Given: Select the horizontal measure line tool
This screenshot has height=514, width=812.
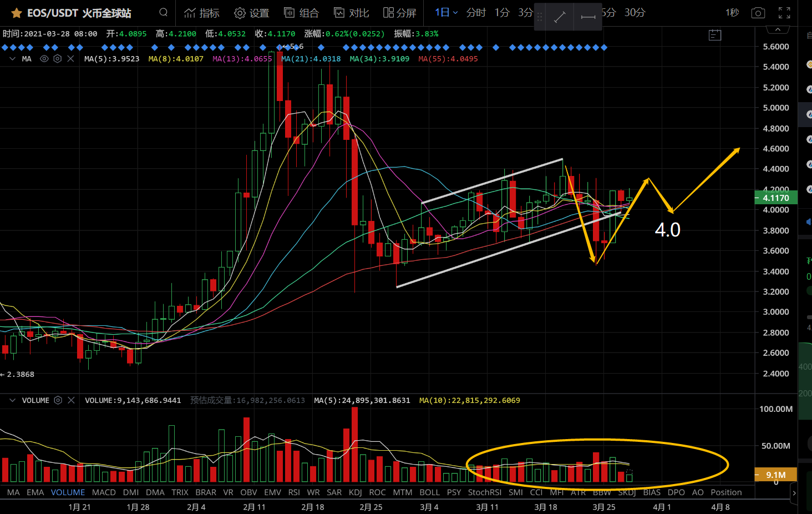Looking at the screenshot, I should pyautogui.click(x=588, y=17).
